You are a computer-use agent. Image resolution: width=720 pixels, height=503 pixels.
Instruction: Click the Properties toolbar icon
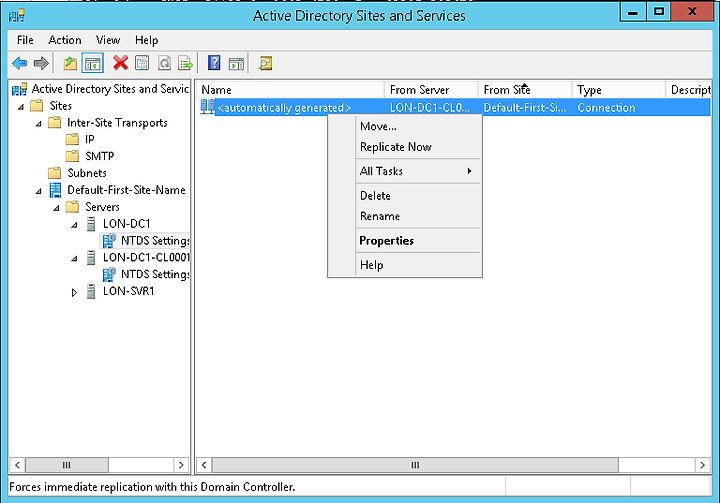[x=142, y=63]
